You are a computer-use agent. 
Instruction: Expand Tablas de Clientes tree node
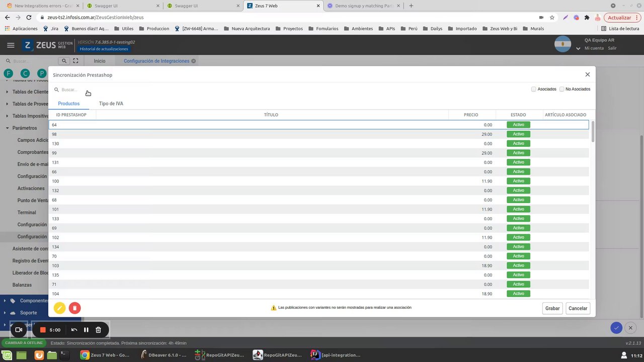tap(7, 92)
